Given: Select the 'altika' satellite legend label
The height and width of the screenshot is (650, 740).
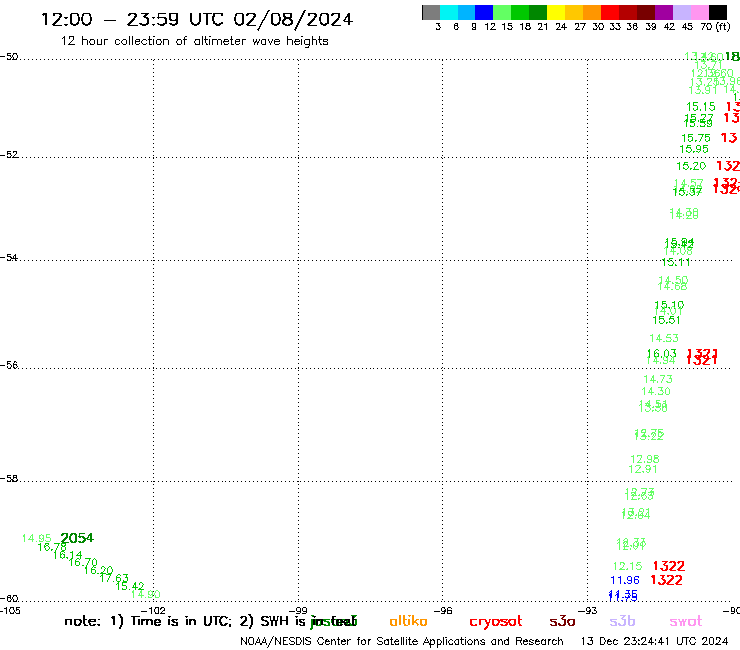Looking at the screenshot, I should point(408,621).
